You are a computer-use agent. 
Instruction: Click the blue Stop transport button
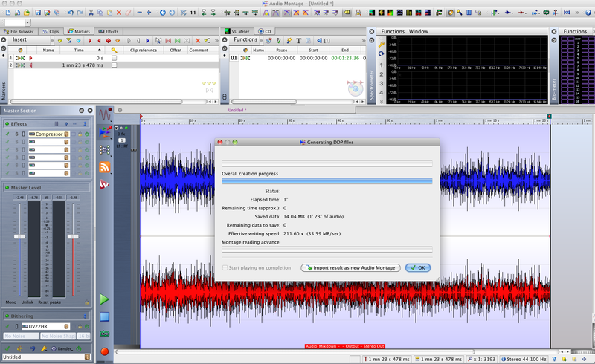(105, 316)
